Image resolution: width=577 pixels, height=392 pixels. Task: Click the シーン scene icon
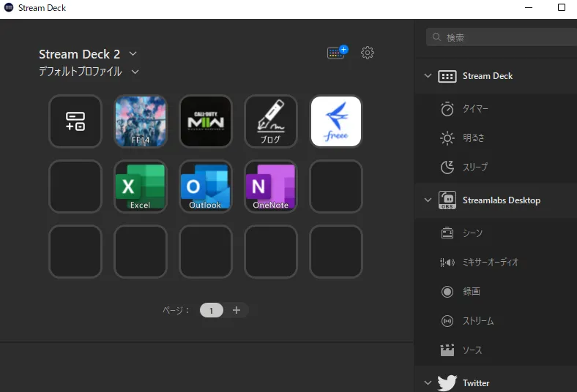point(447,233)
